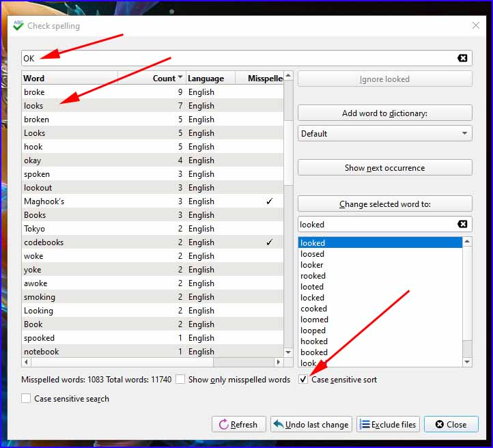Select the word 'broke' in list

point(152,92)
